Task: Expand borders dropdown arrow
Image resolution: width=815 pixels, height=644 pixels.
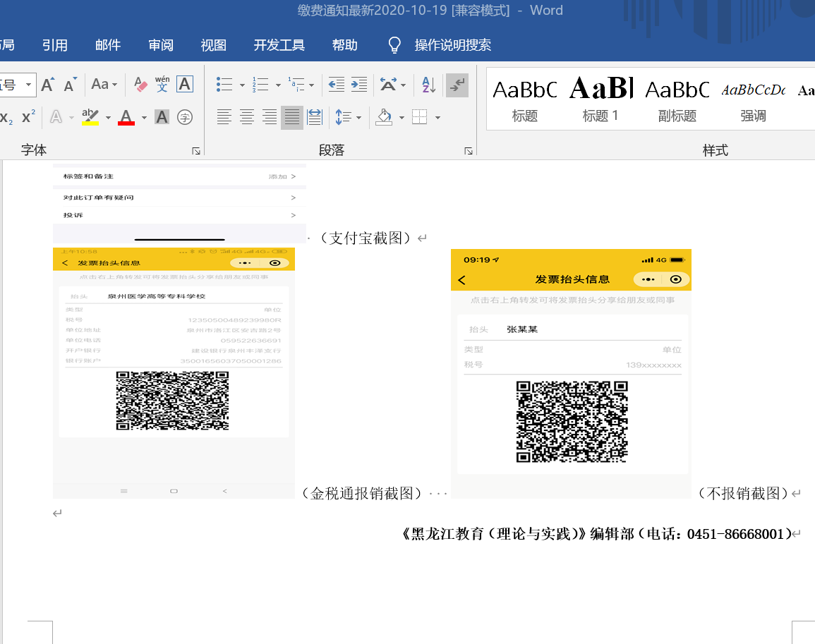Action: 437,118
